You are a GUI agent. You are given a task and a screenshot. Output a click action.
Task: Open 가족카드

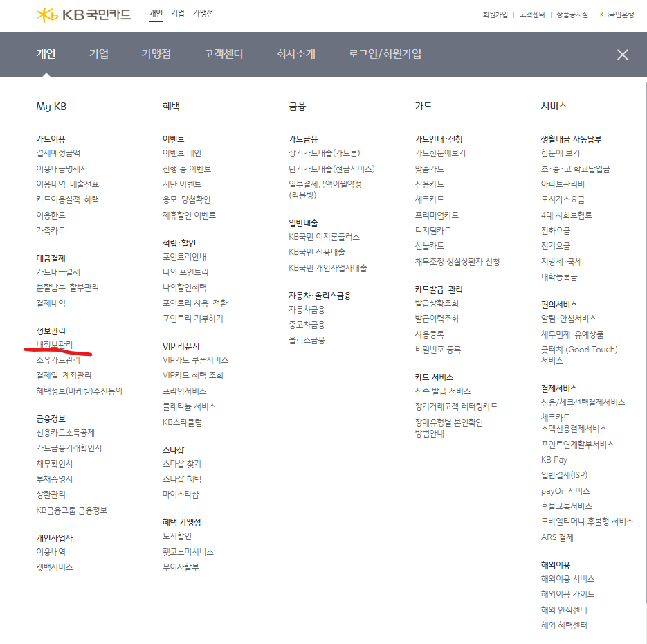[51, 231]
